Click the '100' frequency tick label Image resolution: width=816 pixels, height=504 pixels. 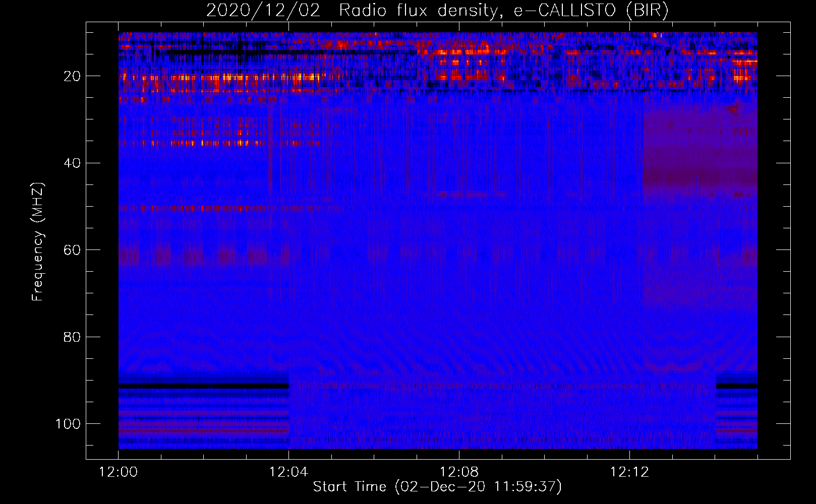[68, 424]
